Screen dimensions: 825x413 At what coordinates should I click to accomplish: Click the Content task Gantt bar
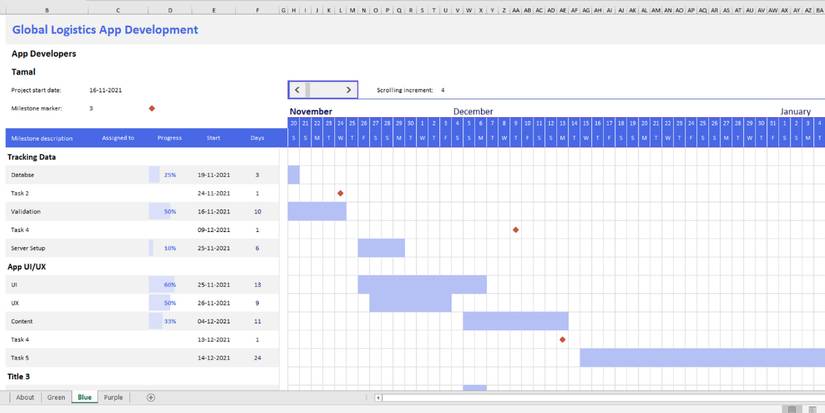(x=516, y=321)
